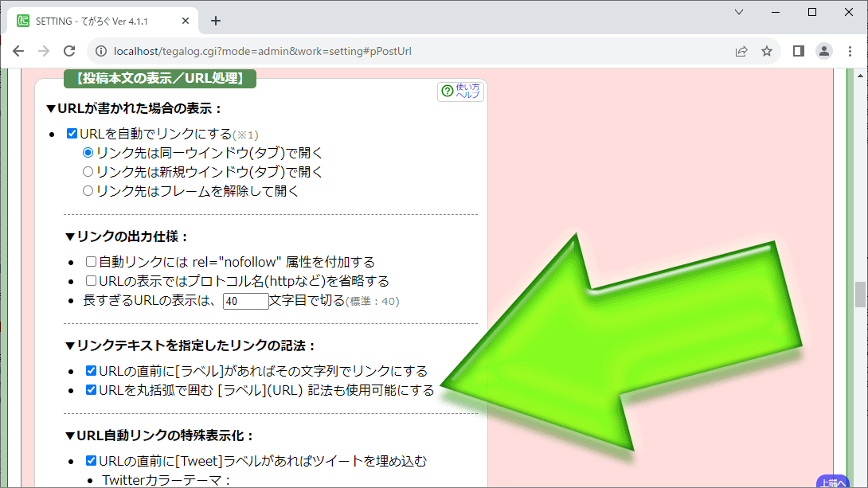Uncheck [ラベル](URL) 記法も使用可能にする checkbox
868x488 pixels.
pos(92,390)
